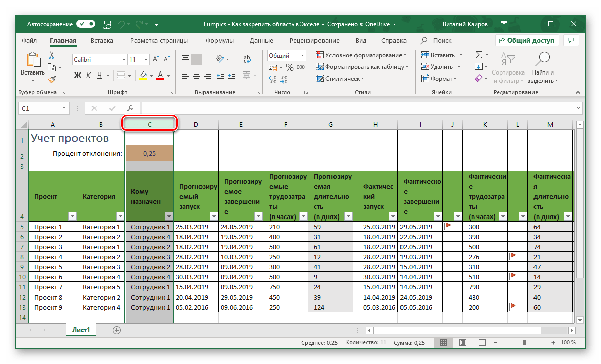Expand the Name Box C1 dropdown
This screenshot has height=364, width=601.
(x=64, y=108)
